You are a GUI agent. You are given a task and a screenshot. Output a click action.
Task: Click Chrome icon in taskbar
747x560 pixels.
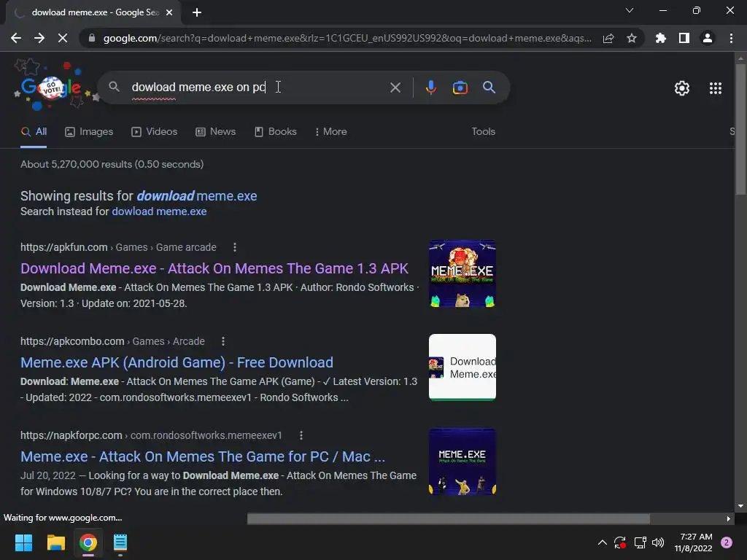[x=88, y=542]
